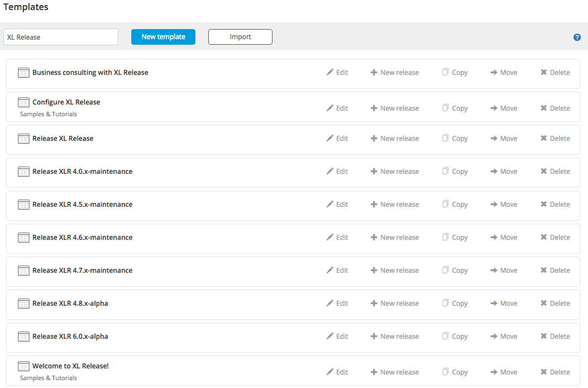Move the Release XL Release template
The image size is (588, 388).
tap(504, 139)
